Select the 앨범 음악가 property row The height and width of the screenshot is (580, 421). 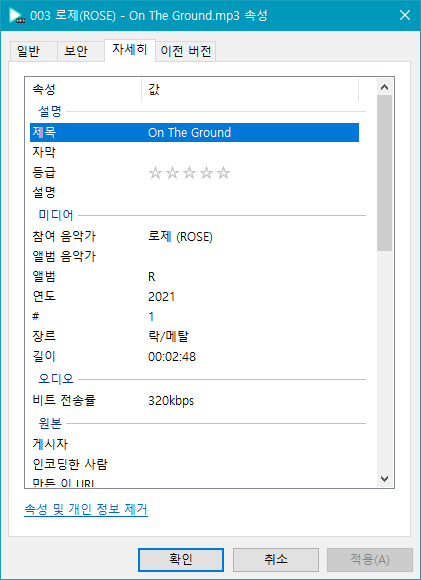click(194, 256)
